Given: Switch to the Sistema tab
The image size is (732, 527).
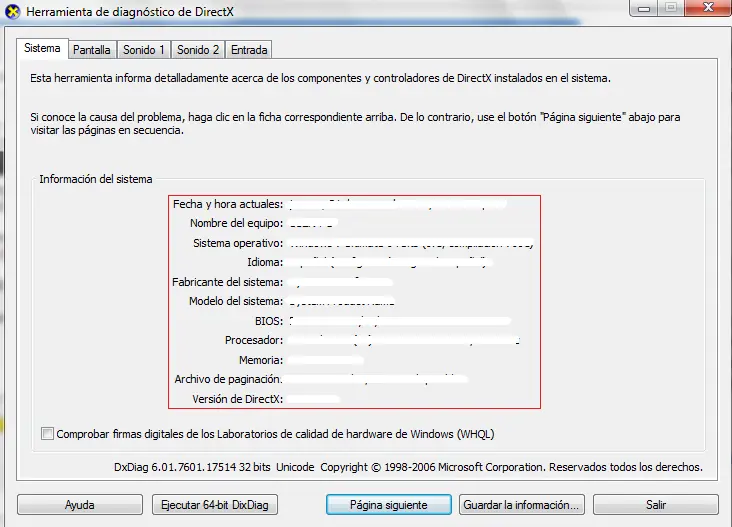Looking at the screenshot, I should pos(42,49).
